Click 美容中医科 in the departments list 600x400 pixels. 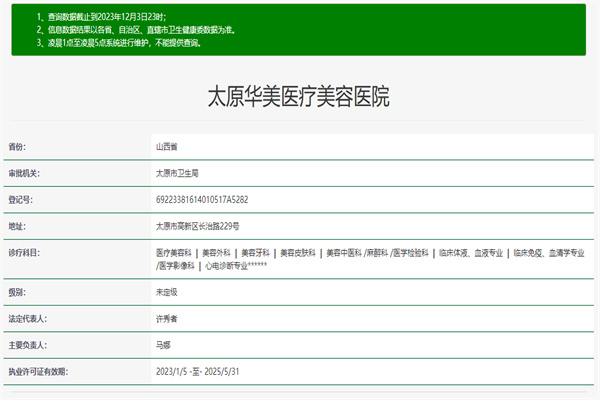pyautogui.click(x=344, y=253)
